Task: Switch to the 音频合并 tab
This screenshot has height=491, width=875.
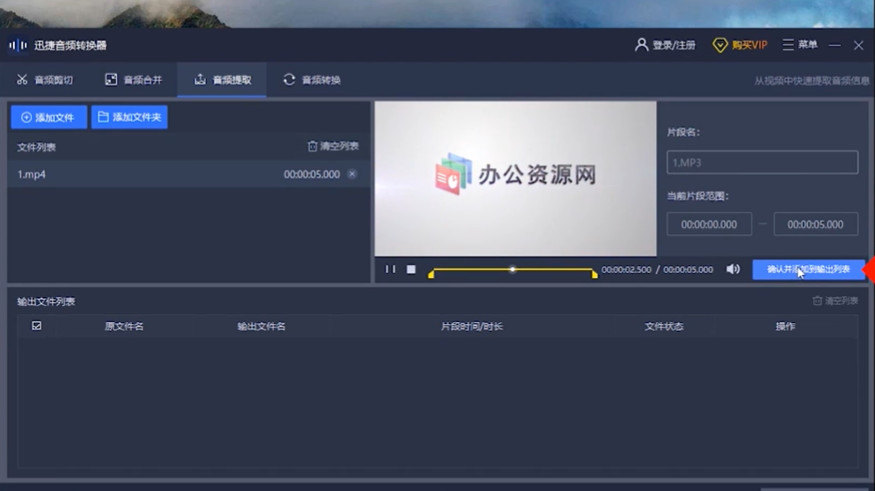Action: pos(133,80)
